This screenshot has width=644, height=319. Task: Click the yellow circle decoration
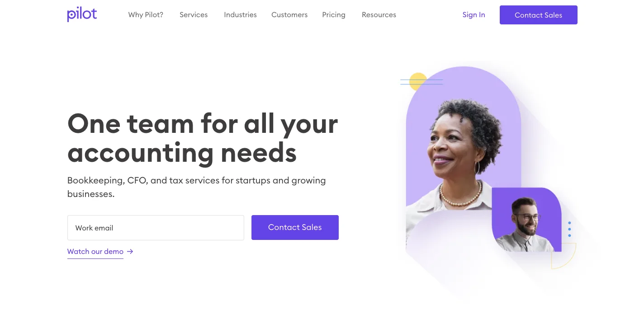pyautogui.click(x=418, y=81)
